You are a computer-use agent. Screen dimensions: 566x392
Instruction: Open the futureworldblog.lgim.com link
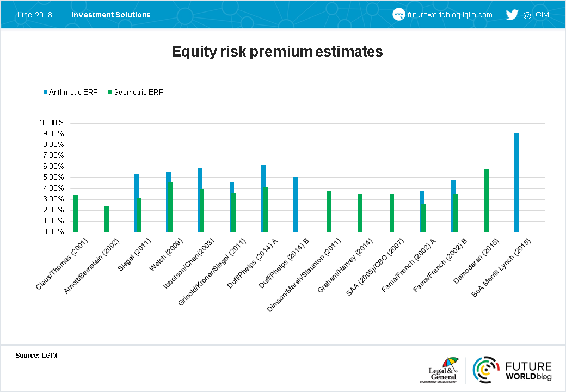450,15
